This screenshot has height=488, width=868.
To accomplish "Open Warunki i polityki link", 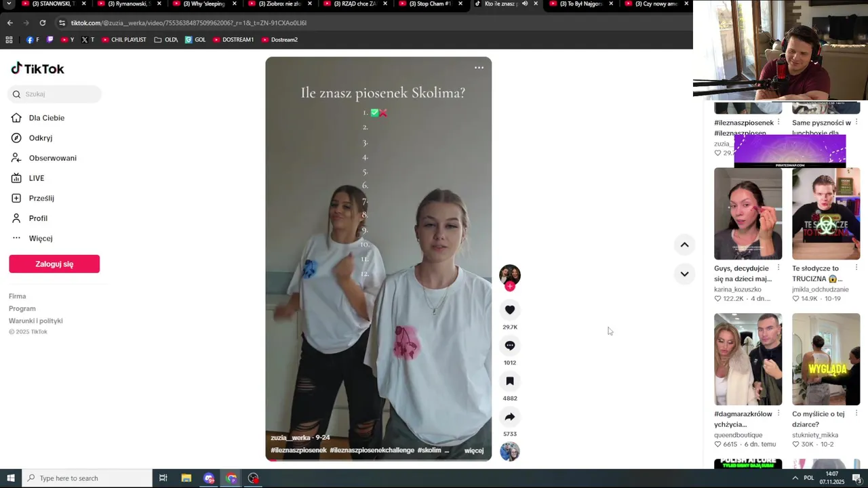I will coord(36,321).
